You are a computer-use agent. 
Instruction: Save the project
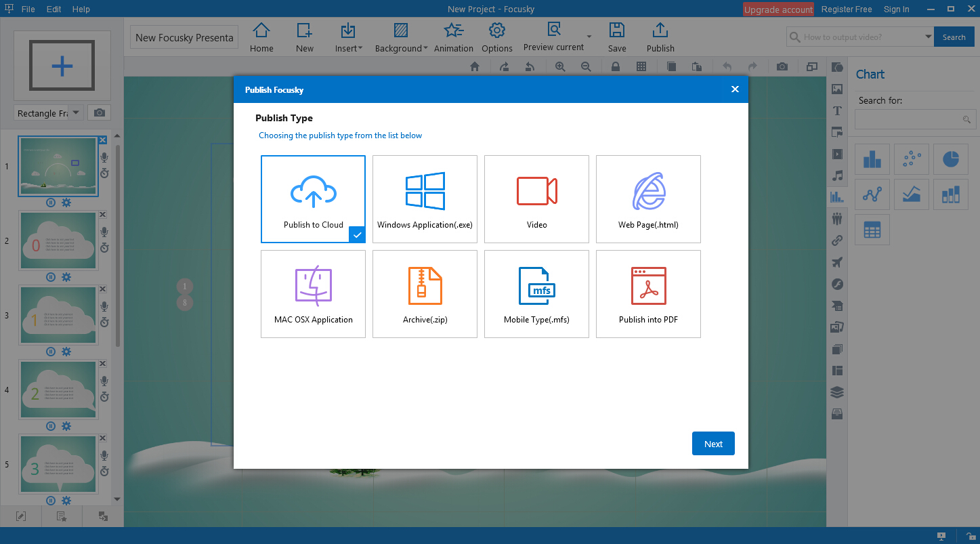point(617,37)
